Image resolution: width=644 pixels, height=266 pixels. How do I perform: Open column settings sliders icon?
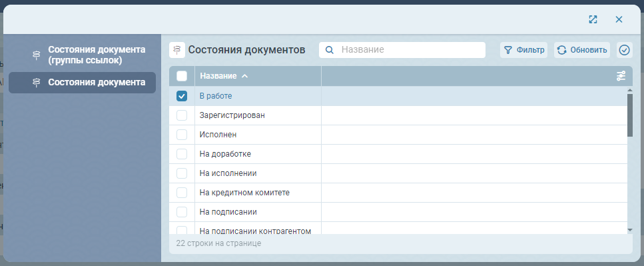tap(621, 76)
